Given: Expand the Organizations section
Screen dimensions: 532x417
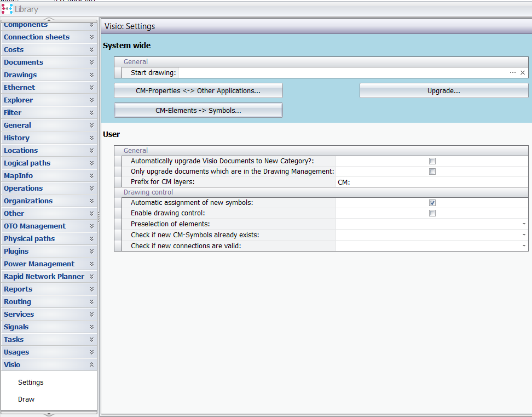Looking at the screenshot, I should [x=49, y=201].
